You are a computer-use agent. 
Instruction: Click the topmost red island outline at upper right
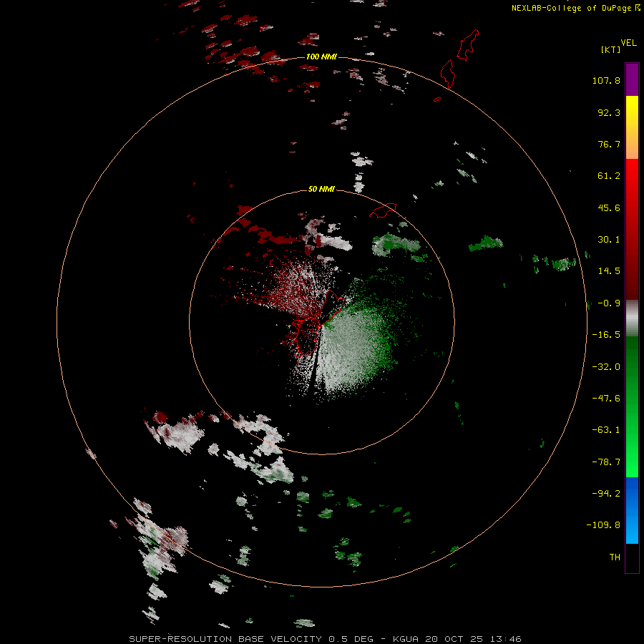click(468, 45)
